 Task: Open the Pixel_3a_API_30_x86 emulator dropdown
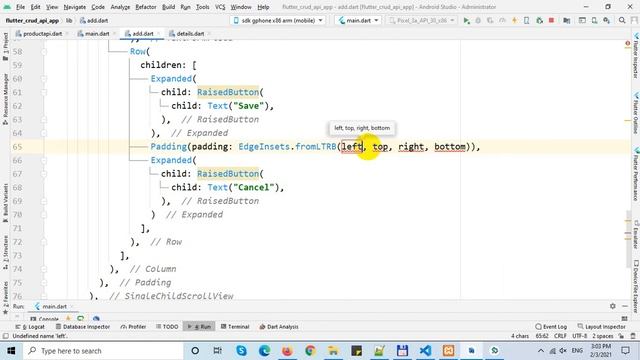coord(421,20)
